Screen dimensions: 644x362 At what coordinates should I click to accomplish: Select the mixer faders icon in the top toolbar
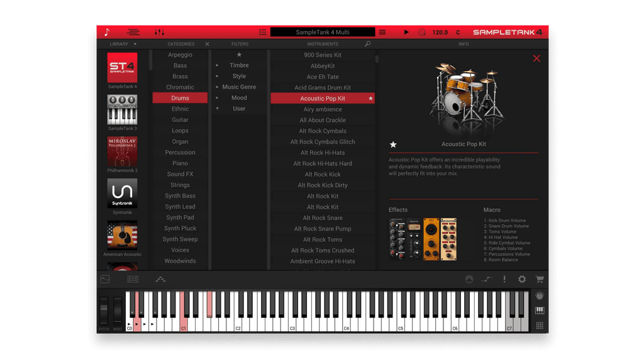(161, 32)
